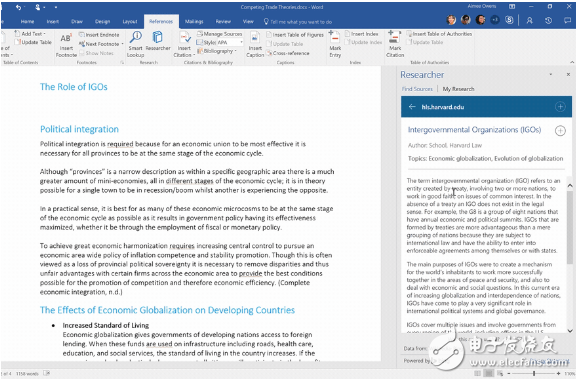Add hls.harvard.edu source with plus
The image size is (576, 379).
click(560, 107)
